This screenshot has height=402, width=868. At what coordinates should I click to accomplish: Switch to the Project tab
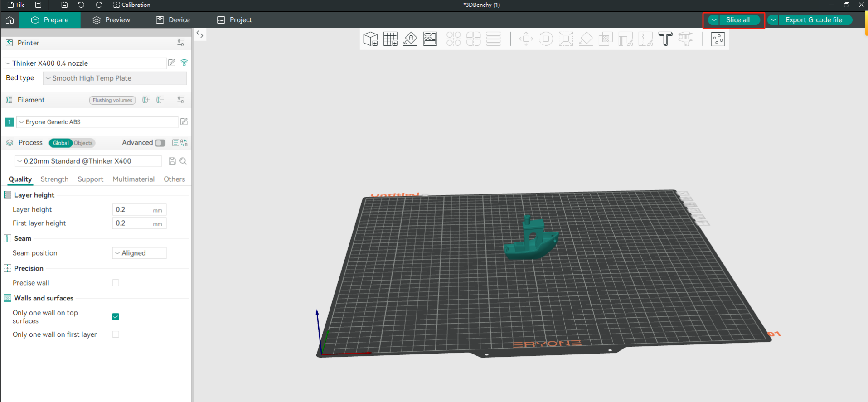pyautogui.click(x=234, y=20)
